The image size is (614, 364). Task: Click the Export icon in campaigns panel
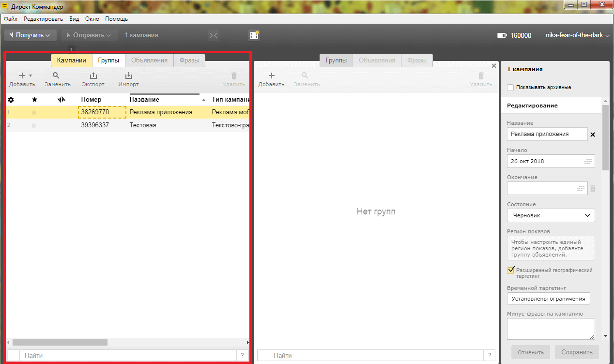(x=93, y=76)
